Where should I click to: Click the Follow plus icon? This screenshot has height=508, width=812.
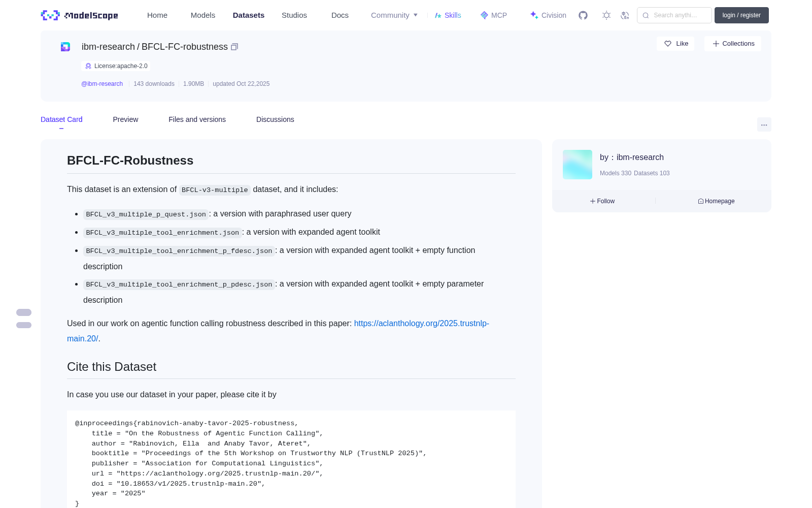[593, 201]
